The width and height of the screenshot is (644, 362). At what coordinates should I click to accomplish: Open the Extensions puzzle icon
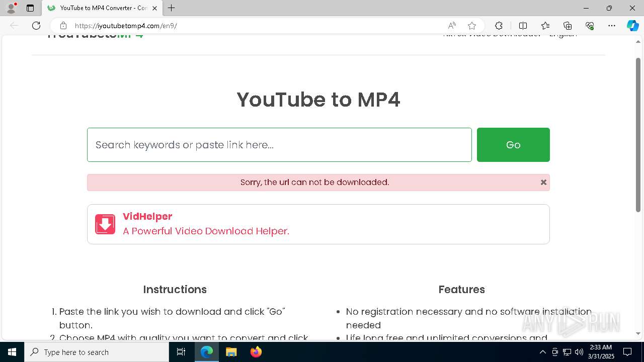tap(499, 26)
